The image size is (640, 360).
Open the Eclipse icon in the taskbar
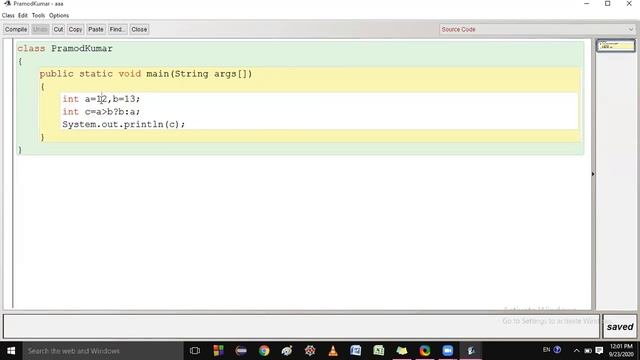coord(241,351)
